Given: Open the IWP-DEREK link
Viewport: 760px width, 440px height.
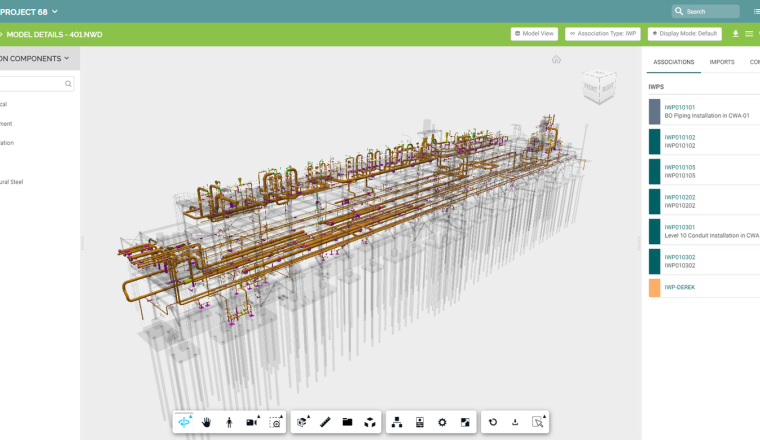Looking at the screenshot, I should [680, 287].
